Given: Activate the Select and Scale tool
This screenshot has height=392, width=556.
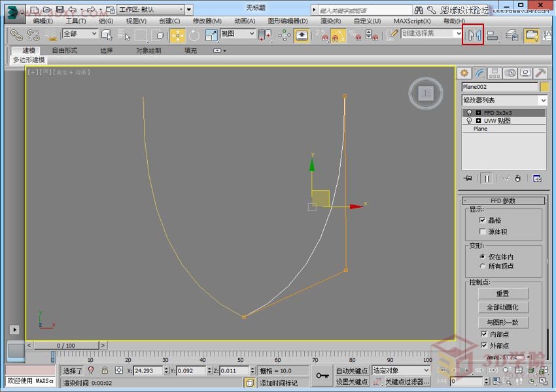Looking at the screenshot, I should click(x=211, y=35).
